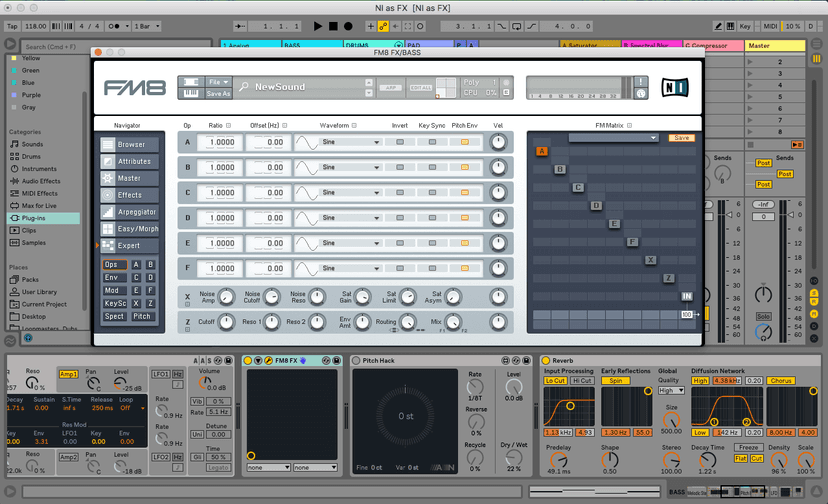This screenshot has height=504, width=828.
Task: Enable the Key map mode button
Action: [745, 26]
